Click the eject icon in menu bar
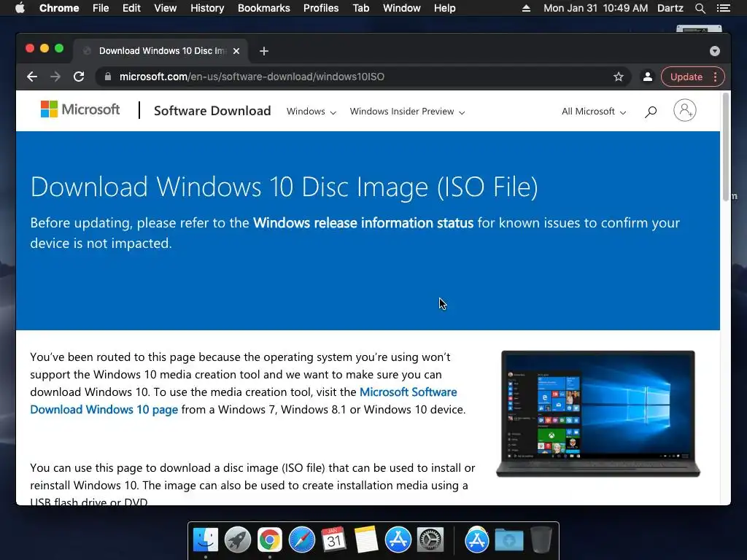This screenshot has width=747, height=560. coord(526,8)
